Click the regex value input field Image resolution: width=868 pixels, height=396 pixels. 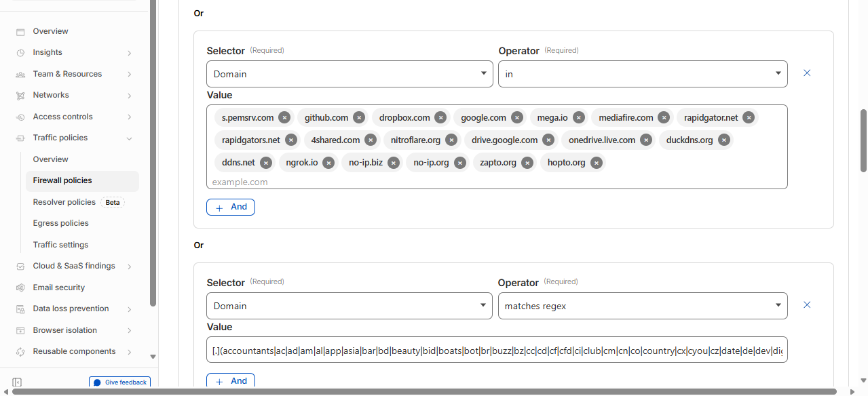[497, 350]
